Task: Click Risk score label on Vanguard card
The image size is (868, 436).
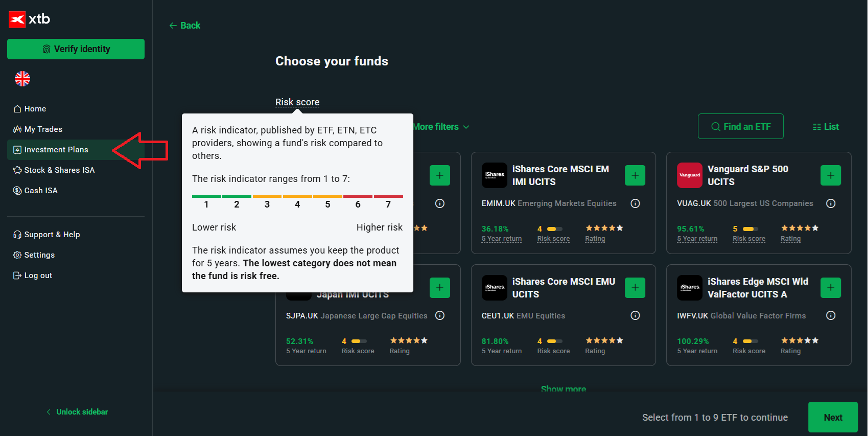Action: [x=749, y=239]
